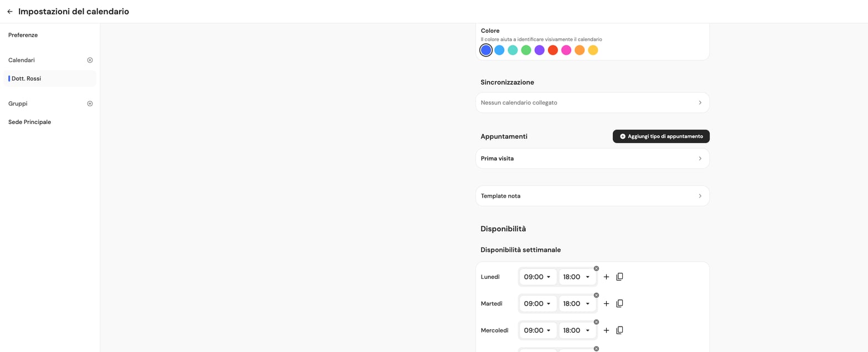Remove the Mercoledì time slot with the x icon
This screenshot has width=868, height=352.
596,322
